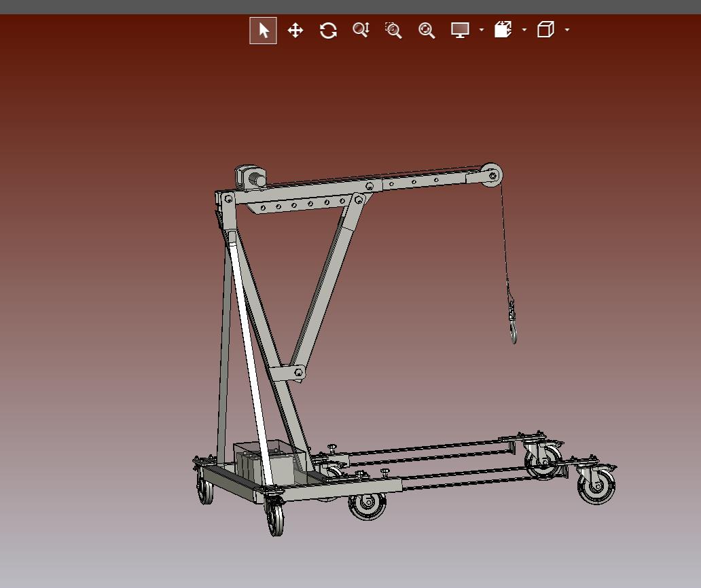Click the pulley wheel at boom end
Viewport: 701px width, 588px height.
(491, 174)
